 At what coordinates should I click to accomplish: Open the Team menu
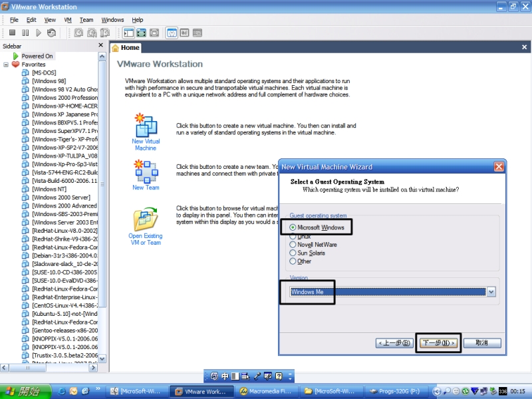86,20
